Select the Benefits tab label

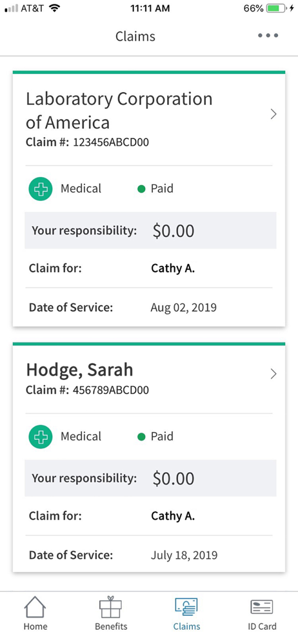(111, 627)
